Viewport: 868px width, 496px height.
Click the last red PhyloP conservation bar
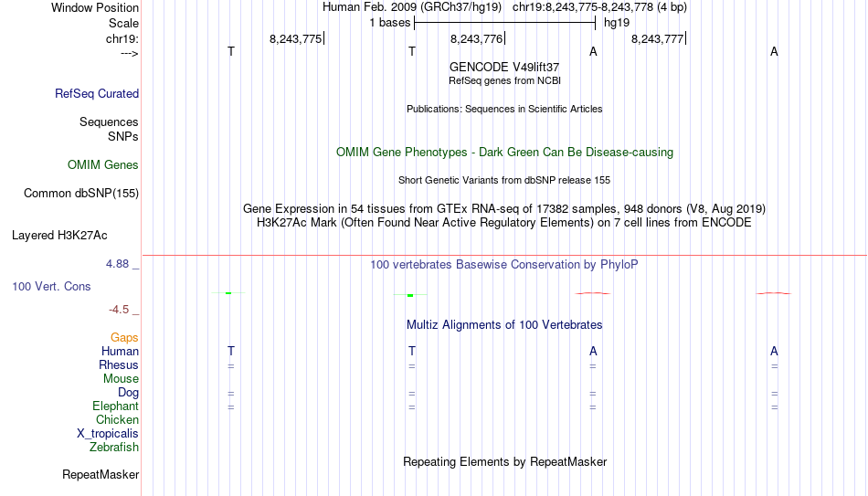pos(774,293)
